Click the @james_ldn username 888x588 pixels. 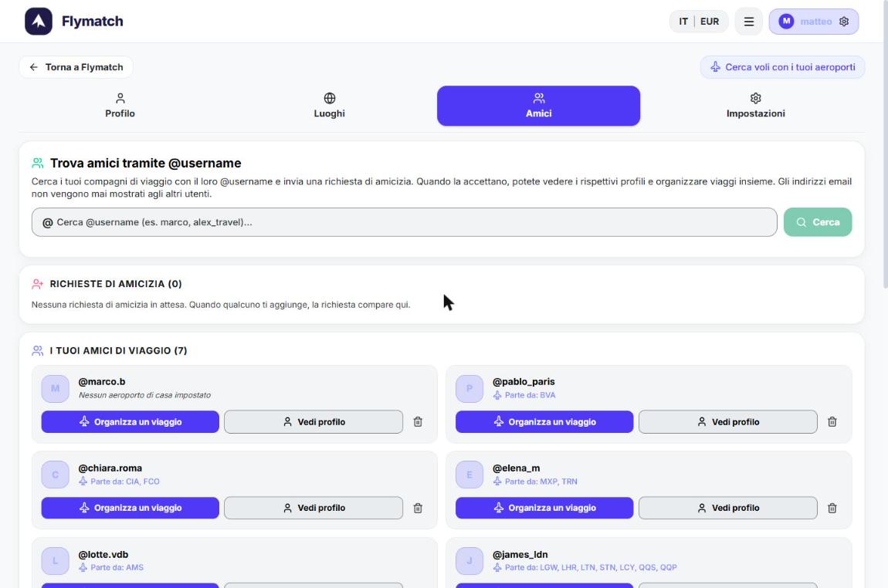click(520, 555)
